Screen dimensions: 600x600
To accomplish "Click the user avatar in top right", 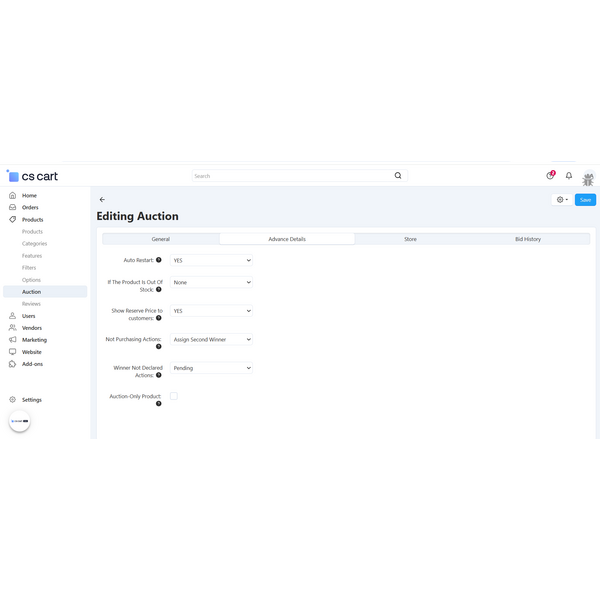I will pos(588,178).
